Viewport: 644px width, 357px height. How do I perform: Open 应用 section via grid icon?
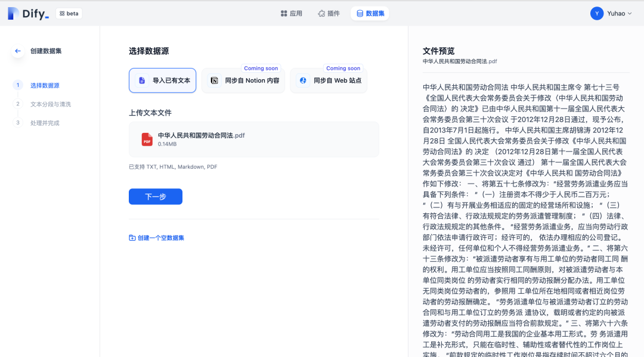pos(282,13)
